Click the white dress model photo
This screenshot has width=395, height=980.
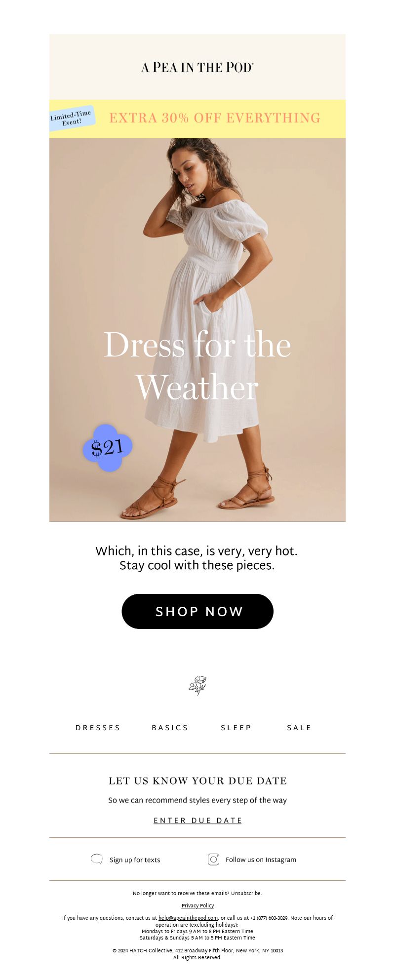(197, 330)
